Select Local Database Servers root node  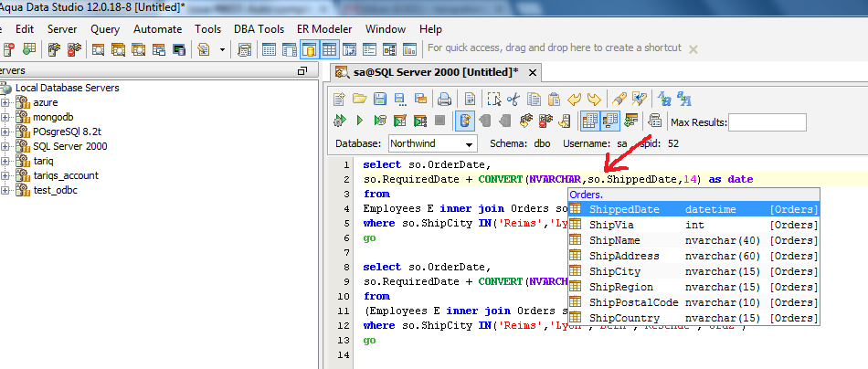tap(67, 88)
